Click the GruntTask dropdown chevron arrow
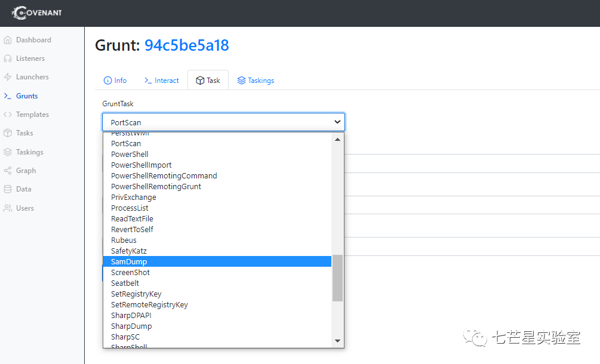This screenshot has width=600, height=364. coord(337,122)
